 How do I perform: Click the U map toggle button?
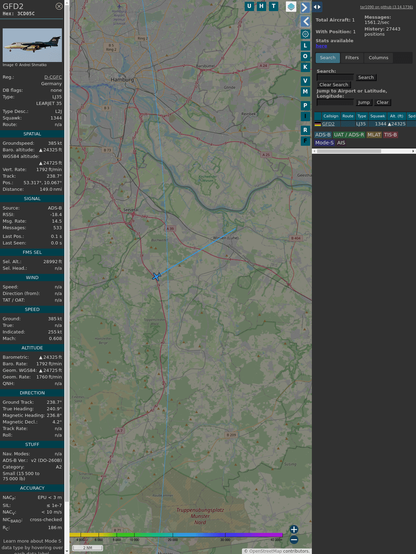(x=250, y=6)
